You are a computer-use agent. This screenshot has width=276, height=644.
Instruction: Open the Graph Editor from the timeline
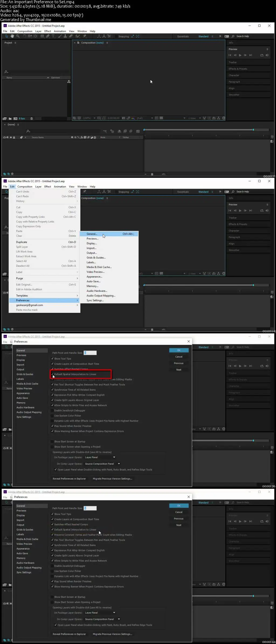point(138,131)
